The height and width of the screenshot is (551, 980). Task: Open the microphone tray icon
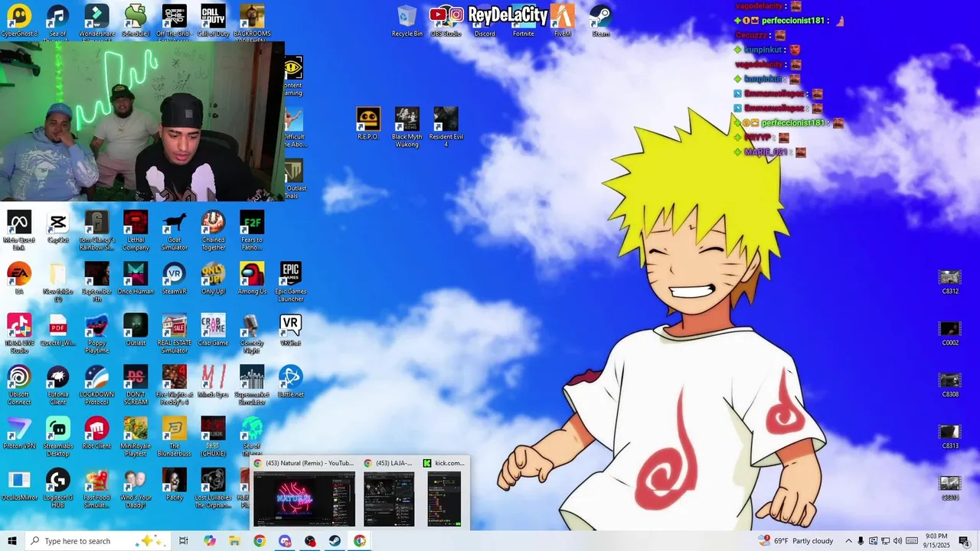coord(861,541)
